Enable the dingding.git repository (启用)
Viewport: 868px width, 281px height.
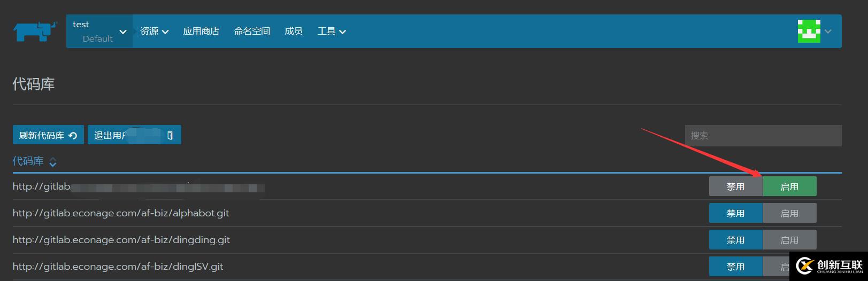pos(789,240)
